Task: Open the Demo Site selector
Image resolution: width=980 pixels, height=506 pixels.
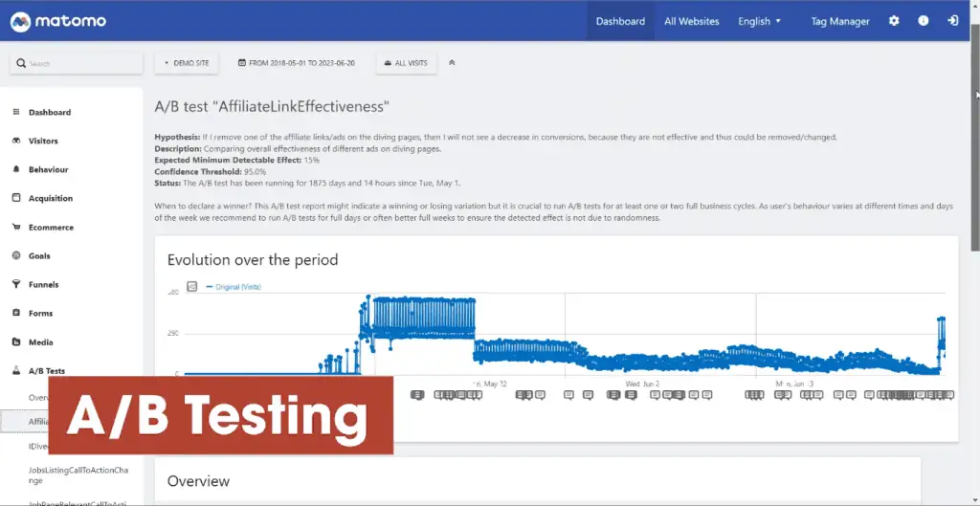Action: [187, 63]
